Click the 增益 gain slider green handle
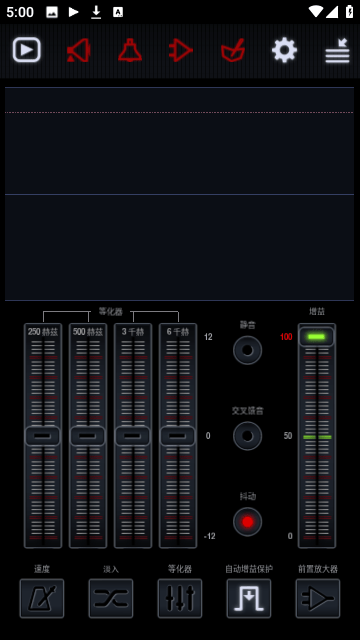The image size is (360, 640). click(317, 337)
